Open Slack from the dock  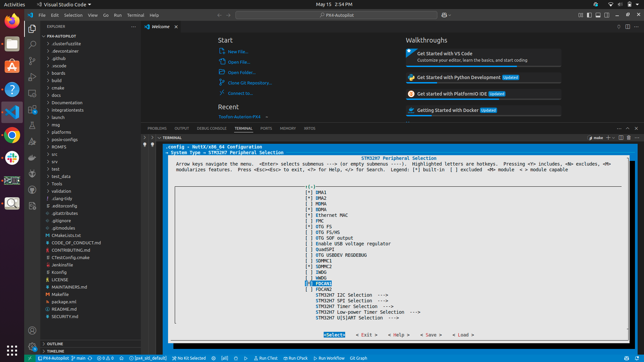click(x=12, y=158)
